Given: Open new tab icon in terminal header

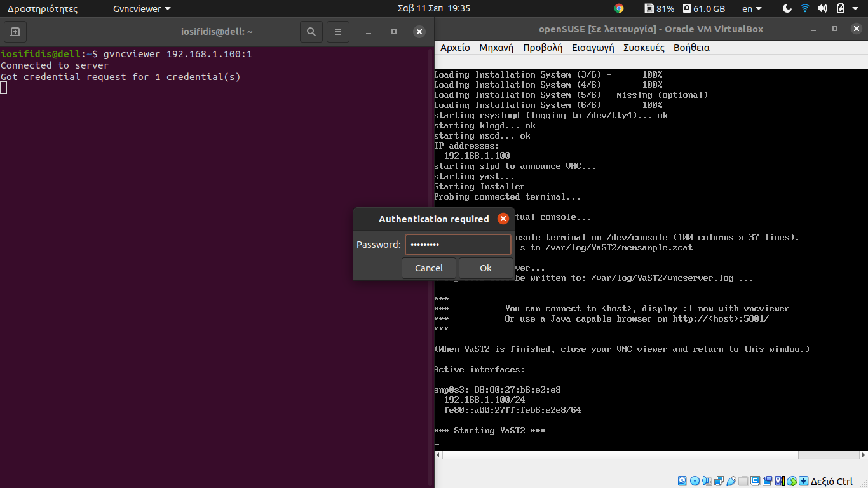Looking at the screenshot, I should pyautogui.click(x=15, y=32).
